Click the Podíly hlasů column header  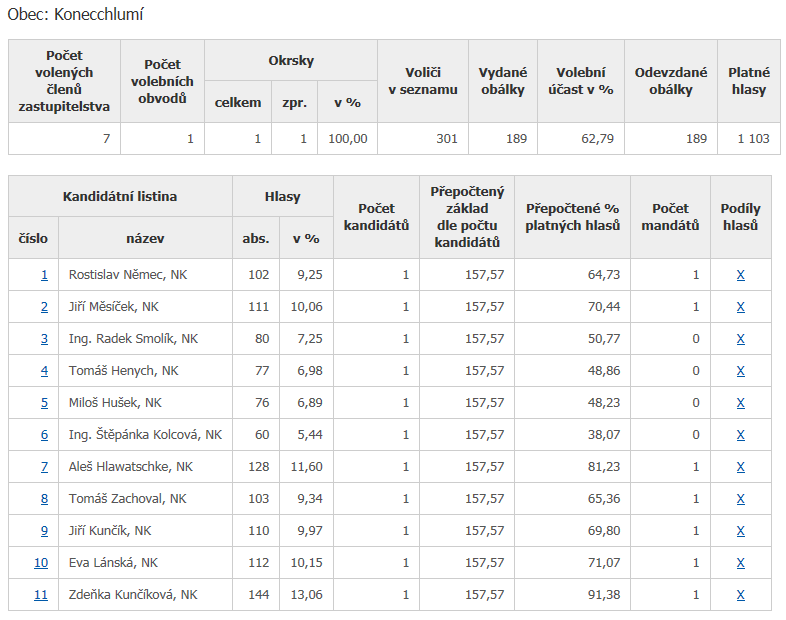coord(740,217)
